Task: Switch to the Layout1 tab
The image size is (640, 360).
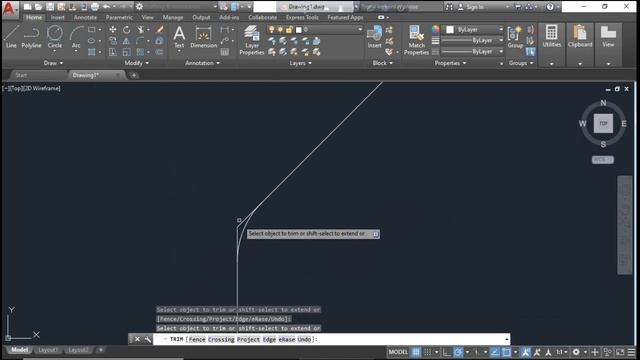Action: tap(47, 350)
